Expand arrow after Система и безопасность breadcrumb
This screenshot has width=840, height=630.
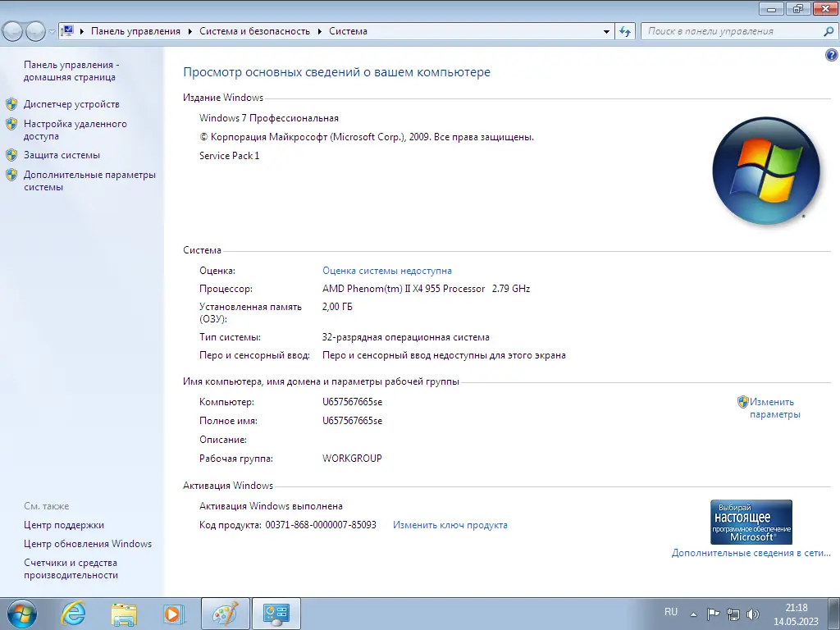point(320,32)
